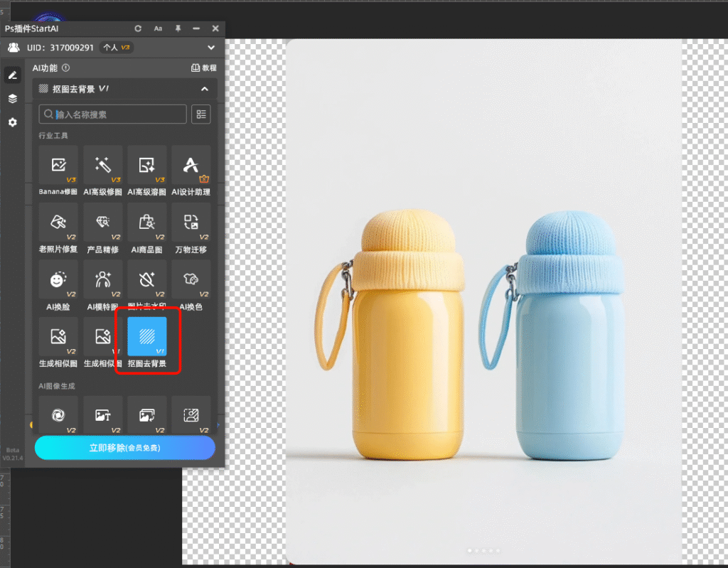Viewport: 728px width, 568px height.
Task: Open the AI高级修图 magic wand tool
Action: click(x=102, y=166)
